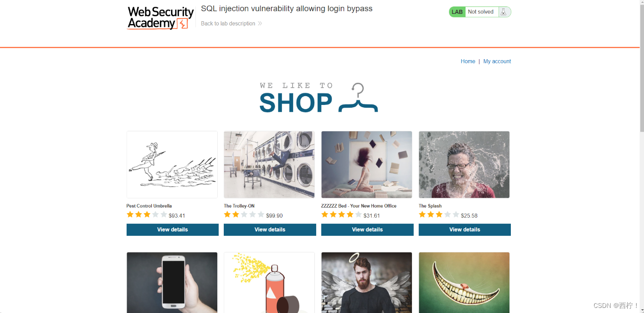Click the Web Security Academy logo
This screenshot has width=644, height=313.
(160, 18)
